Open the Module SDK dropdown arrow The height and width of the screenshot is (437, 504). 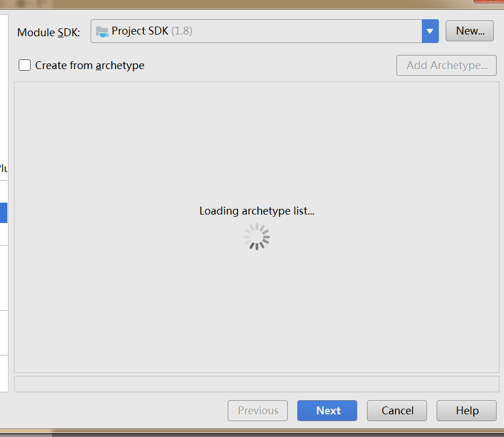(x=430, y=31)
